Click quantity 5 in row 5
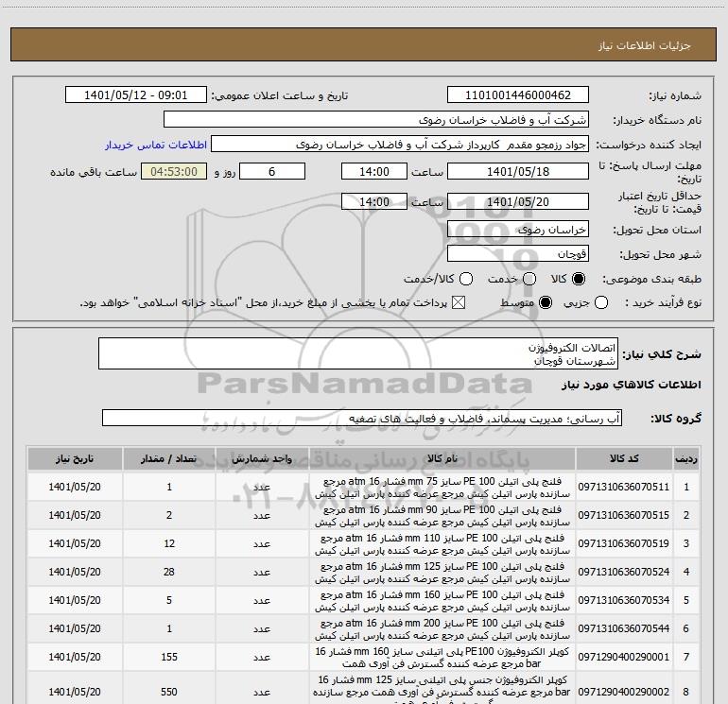This screenshot has height=704, width=728. (x=169, y=600)
